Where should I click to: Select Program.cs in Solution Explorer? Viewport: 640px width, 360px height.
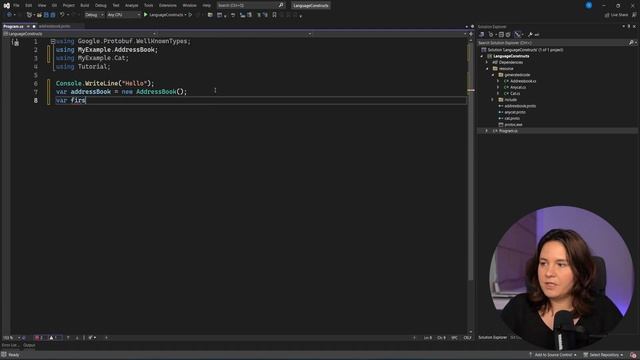[505, 131]
